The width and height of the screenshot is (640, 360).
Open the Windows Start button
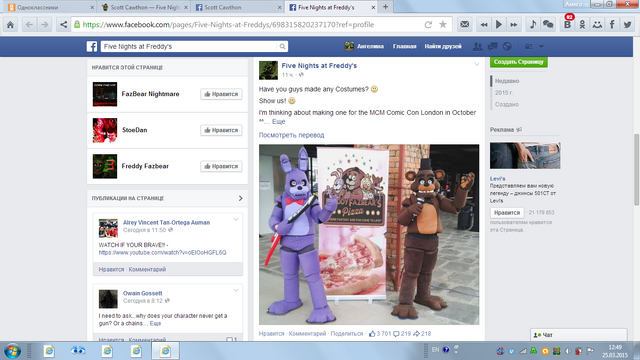pos(12,351)
